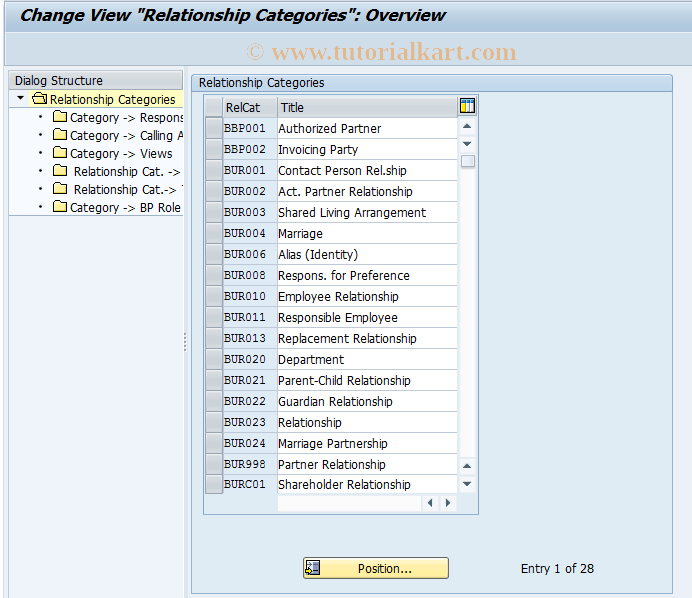Select row BUR010 Employee Relationship
The height and width of the screenshot is (598, 692).
pos(214,296)
